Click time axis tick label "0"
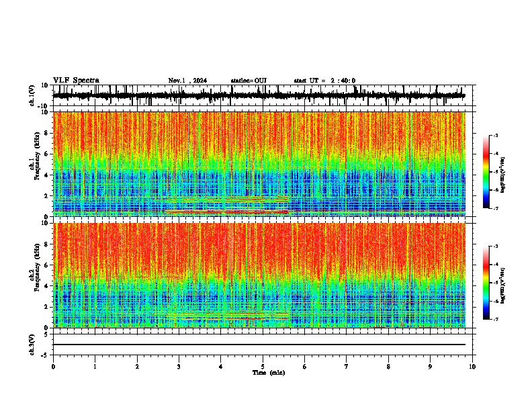 coord(53,367)
